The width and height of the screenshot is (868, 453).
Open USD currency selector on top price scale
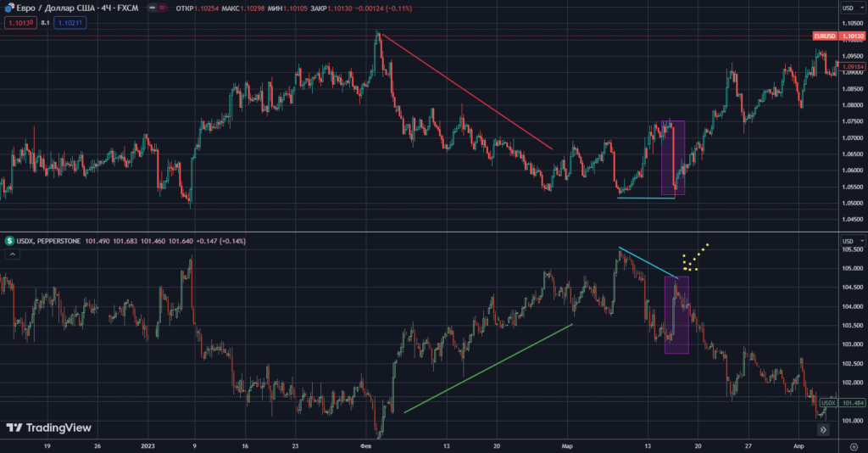click(x=849, y=8)
